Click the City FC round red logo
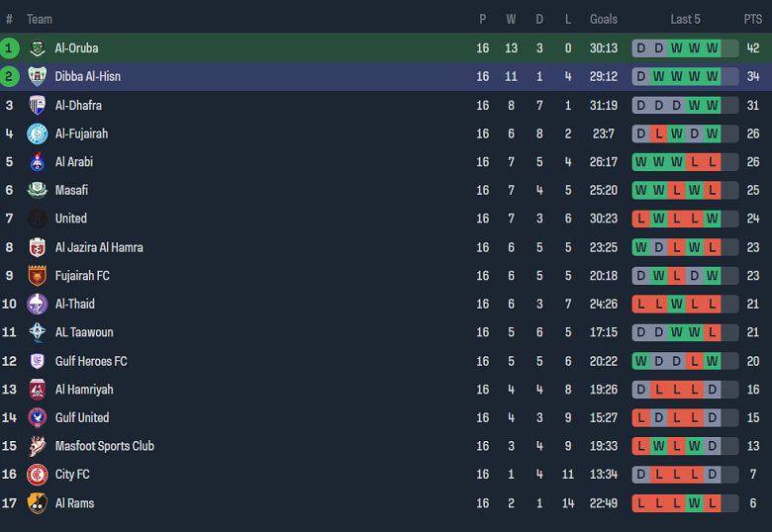Image resolution: width=772 pixels, height=532 pixels. click(38, 475)
